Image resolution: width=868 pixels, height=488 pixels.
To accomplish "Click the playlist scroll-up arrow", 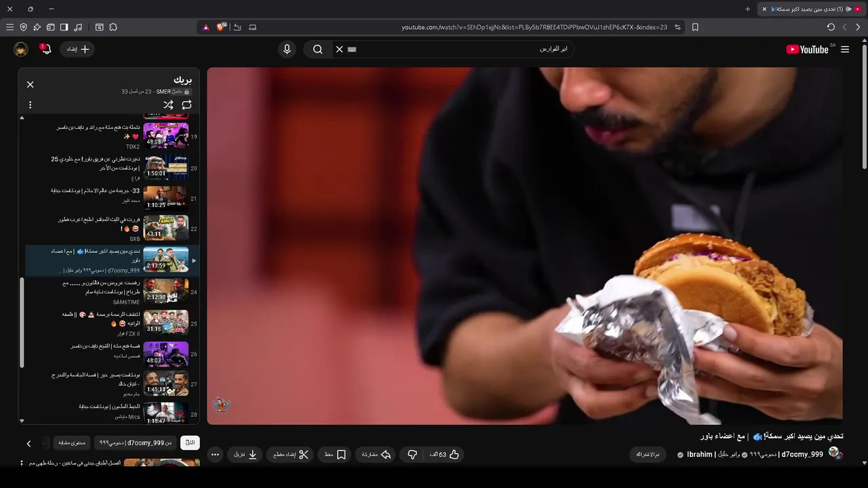I will [x=22, y=118].
